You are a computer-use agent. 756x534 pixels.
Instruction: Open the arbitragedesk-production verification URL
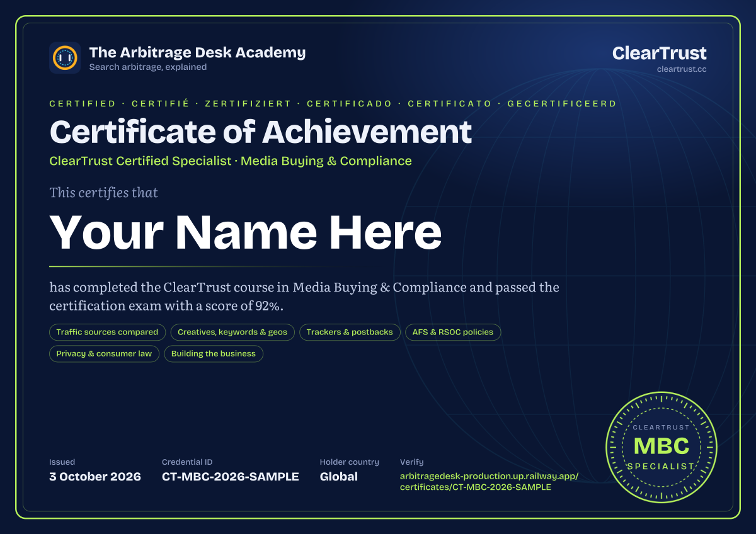[x=489, y=482]
